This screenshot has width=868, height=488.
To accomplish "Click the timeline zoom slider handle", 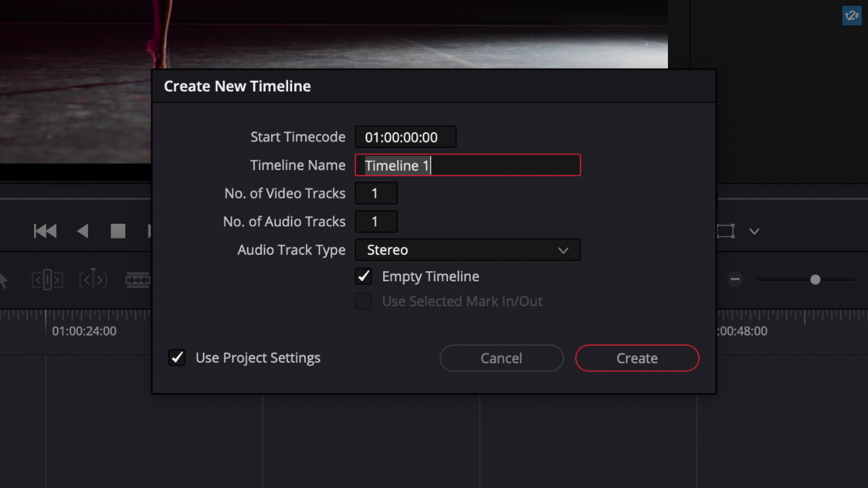I will [x=815, y=279].
